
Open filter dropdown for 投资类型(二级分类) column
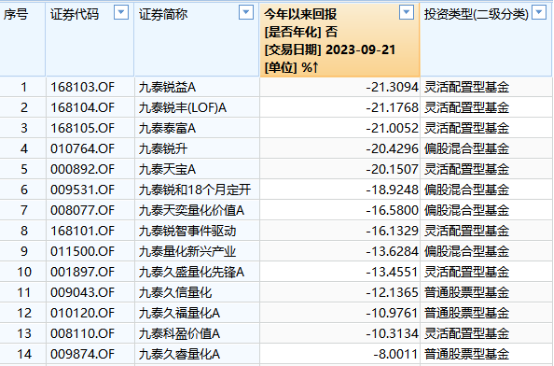pyautogui.click(x=539, y=13)
